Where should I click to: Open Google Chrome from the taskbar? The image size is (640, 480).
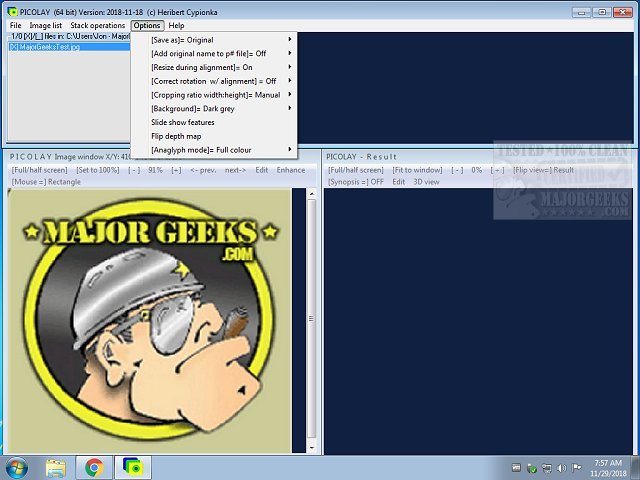tap(94, 468)
